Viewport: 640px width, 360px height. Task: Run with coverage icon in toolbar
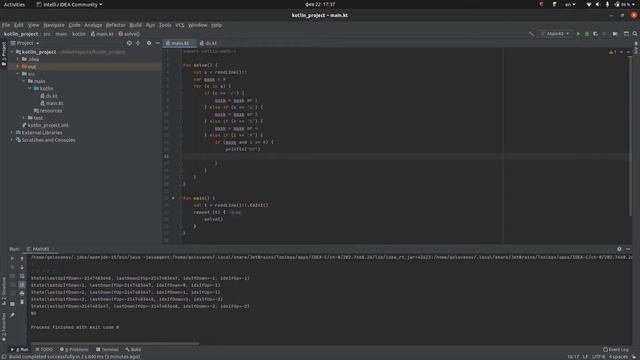[596, 34]
